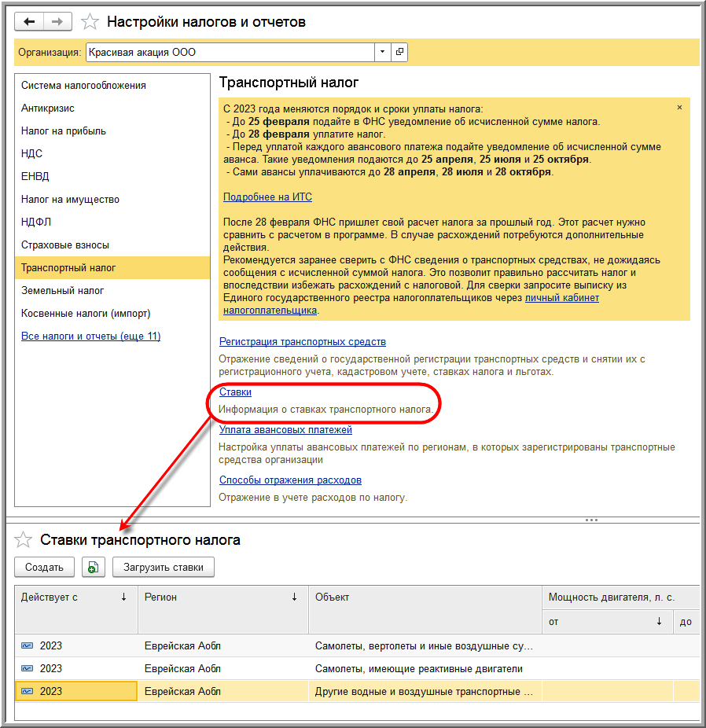706x728 pixels.
Task: Click the forward navigation arrow
Action: [57, 22]
